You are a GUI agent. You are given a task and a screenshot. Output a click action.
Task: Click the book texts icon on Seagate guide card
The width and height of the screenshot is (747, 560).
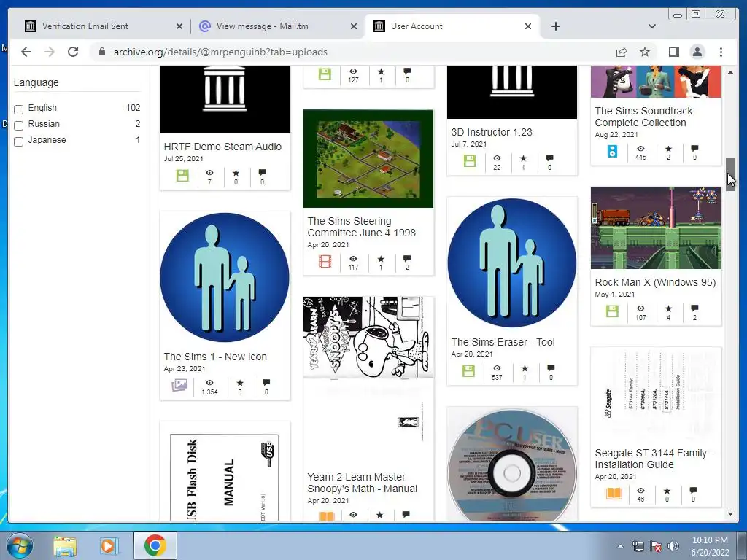click(614, 494)
